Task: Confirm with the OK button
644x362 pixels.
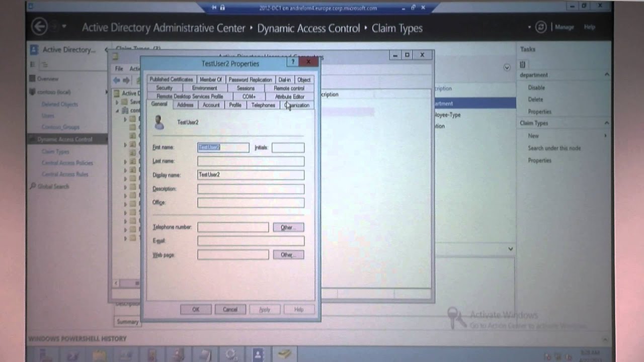Action: pos(196,310)
